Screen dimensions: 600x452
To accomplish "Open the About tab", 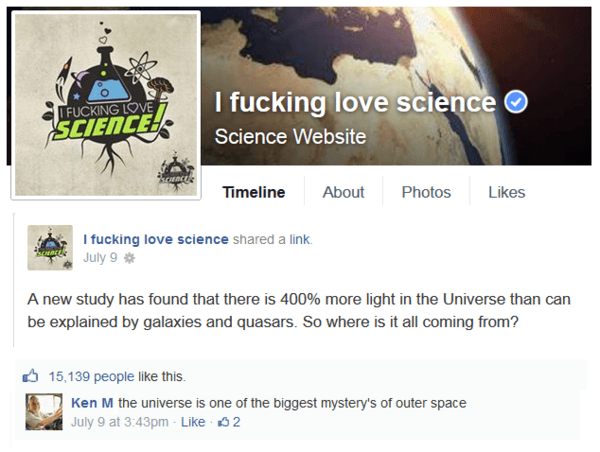I will point(343,192).
